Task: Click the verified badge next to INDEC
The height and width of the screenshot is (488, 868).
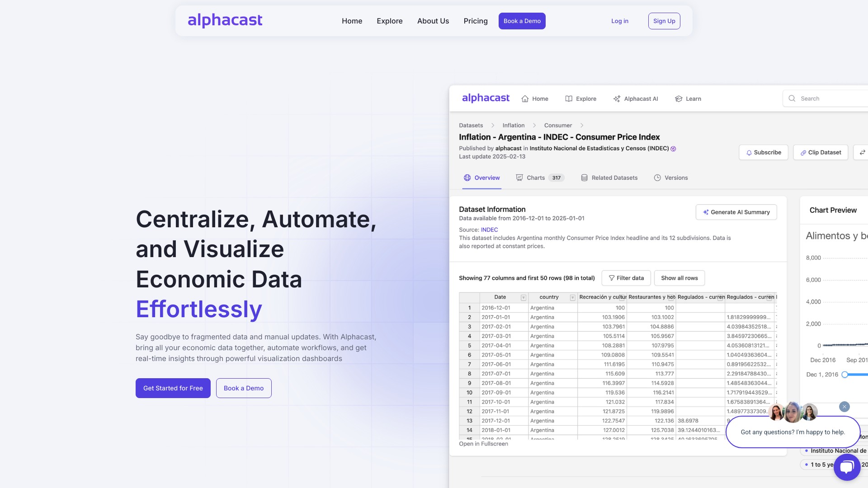Action: 673,149
